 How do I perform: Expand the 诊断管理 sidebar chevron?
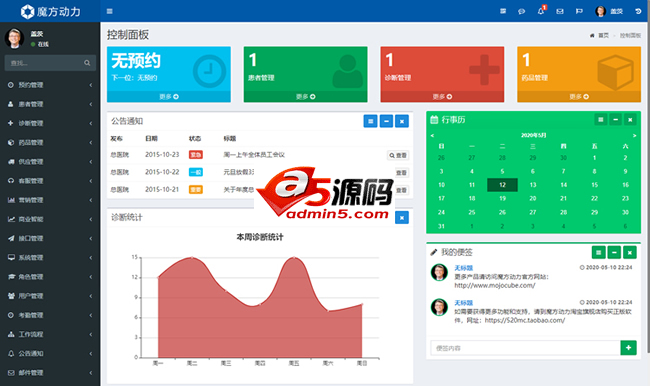90,123
